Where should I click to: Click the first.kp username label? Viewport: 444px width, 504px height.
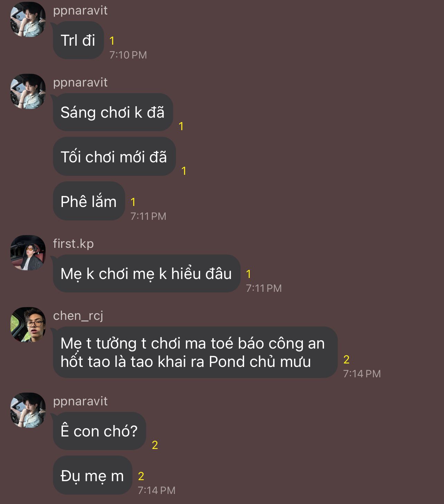click(x=73, y=244)
